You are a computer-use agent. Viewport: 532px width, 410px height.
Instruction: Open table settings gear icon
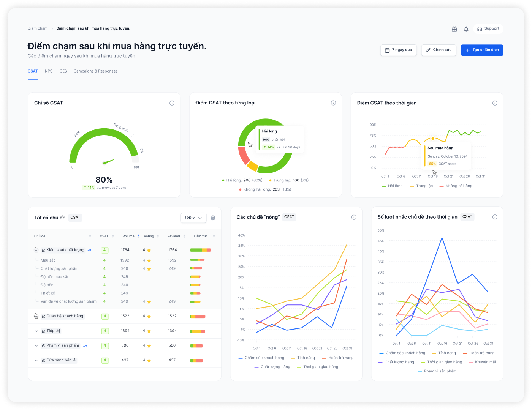213,218
